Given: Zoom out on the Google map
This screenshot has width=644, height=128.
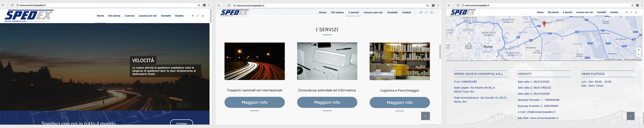Looking at the screenshot, I should tap(639, 55).
